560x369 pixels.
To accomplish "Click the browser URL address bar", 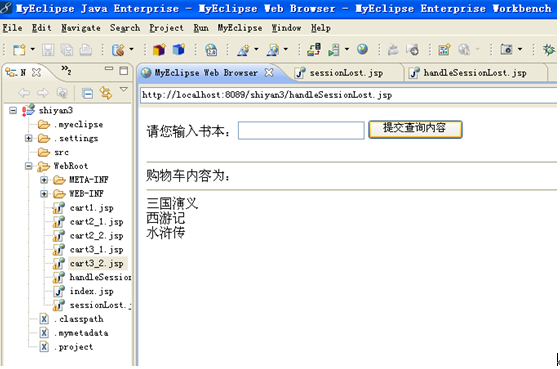I will coord(348,95).
